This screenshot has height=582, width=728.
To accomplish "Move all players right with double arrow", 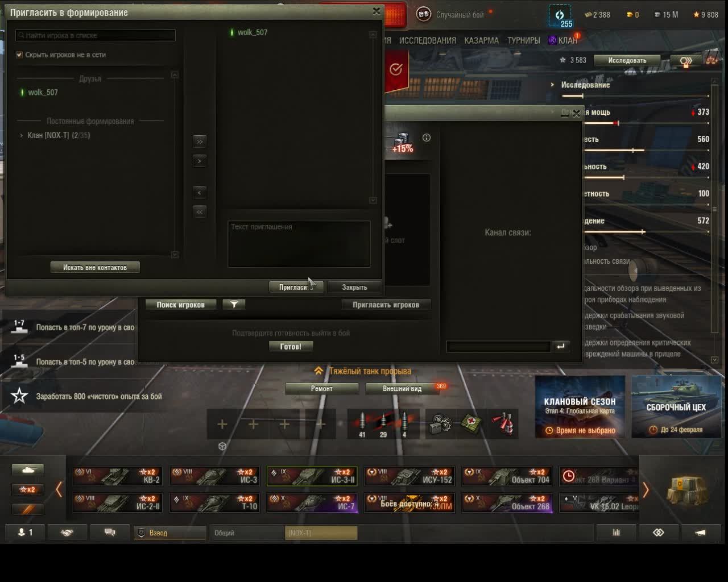I will (199, 142).
